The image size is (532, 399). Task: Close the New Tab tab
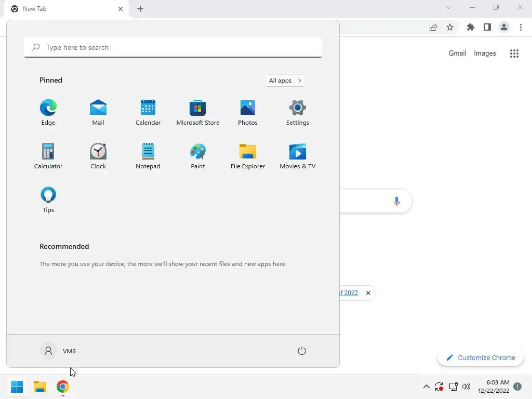121,9
